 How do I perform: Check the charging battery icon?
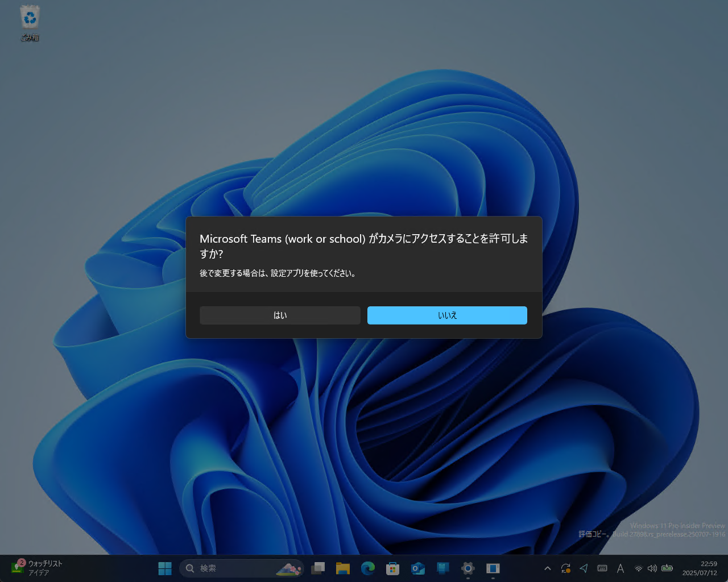pos(666,568)
